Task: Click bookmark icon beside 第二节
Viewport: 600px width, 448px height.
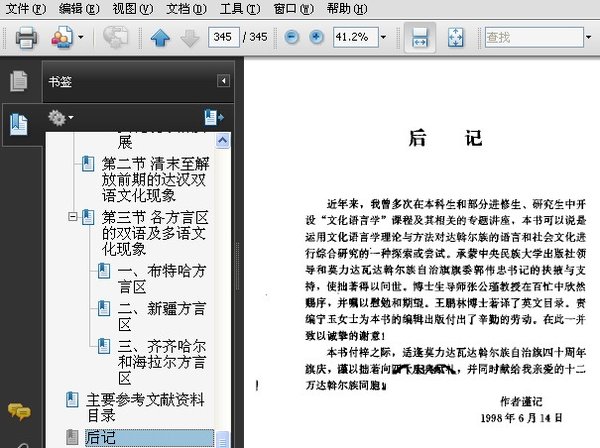Action: click(88, 164)
